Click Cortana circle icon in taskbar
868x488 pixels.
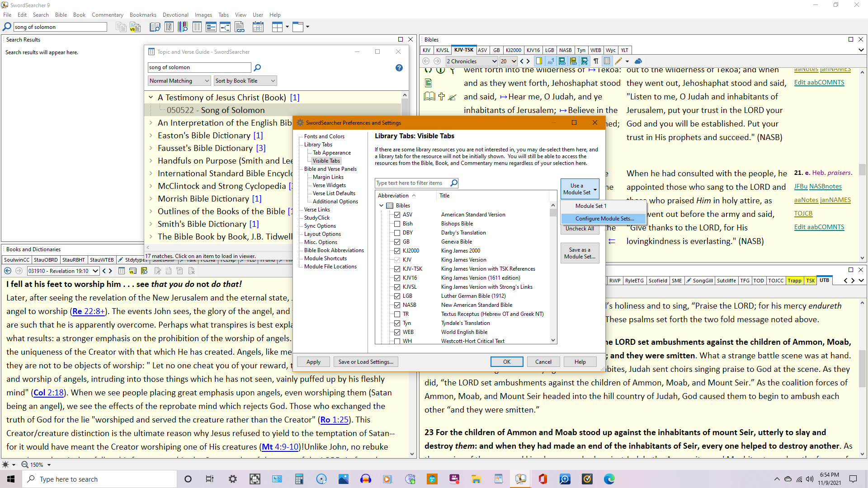click(188, 479)
